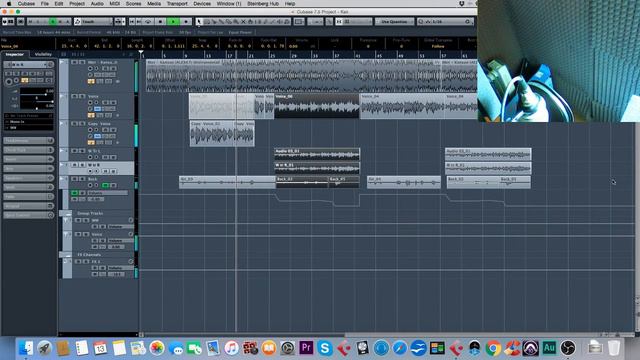The height and width of the screenshot is (360, 640).
Task: Expand the Fader inspector section
Action: tap(29, 197)
